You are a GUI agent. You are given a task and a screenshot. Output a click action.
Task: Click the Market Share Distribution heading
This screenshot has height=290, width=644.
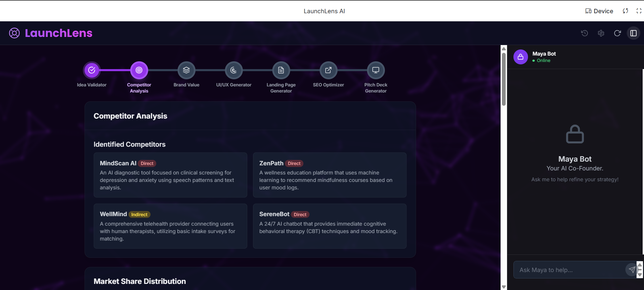[140, 281]
